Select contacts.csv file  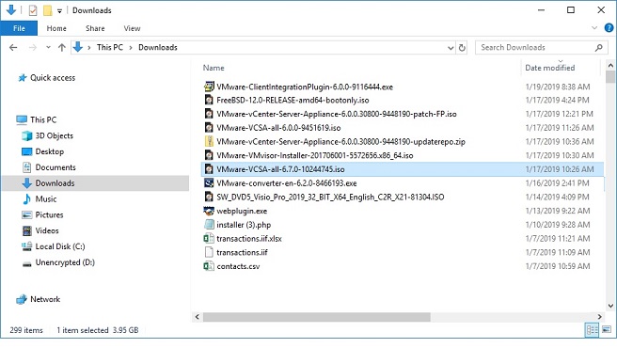[x=238, y=266]
